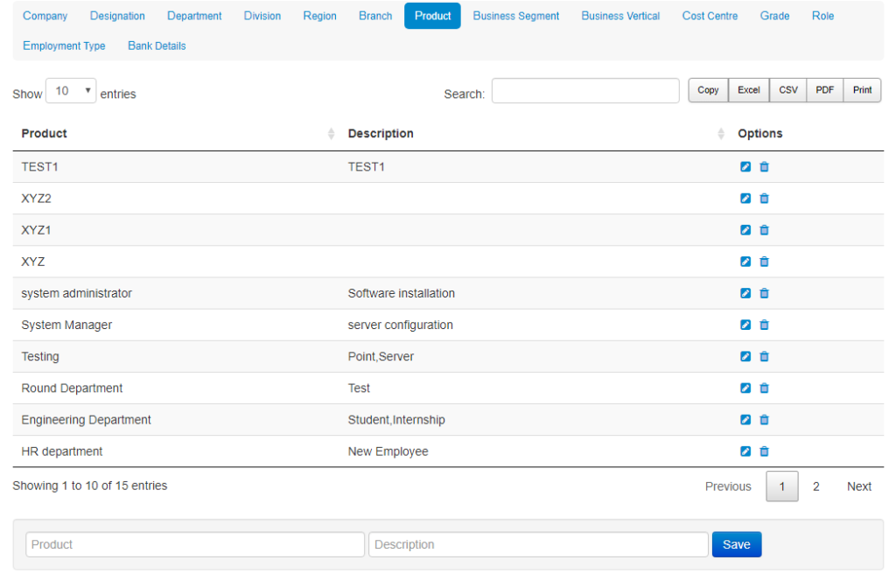This screenshot has width=896, height=588.
Task: Edit the TEST1 product entry
Action: 745,166
